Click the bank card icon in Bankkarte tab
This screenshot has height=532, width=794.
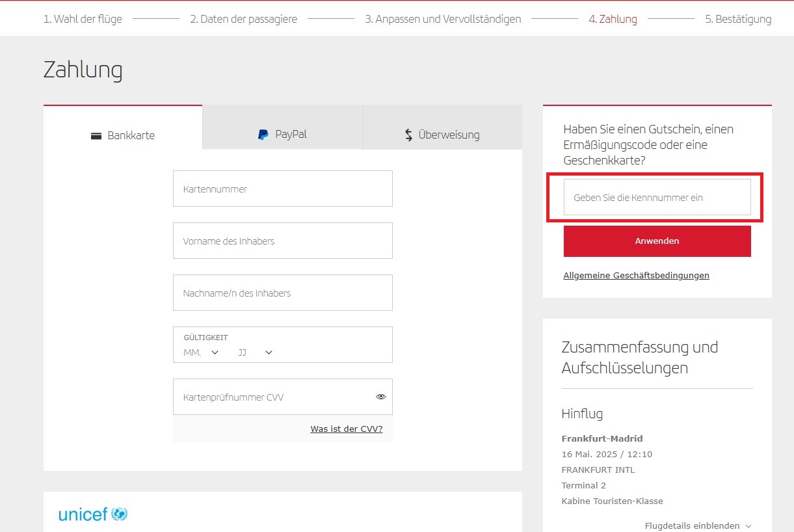96,136
